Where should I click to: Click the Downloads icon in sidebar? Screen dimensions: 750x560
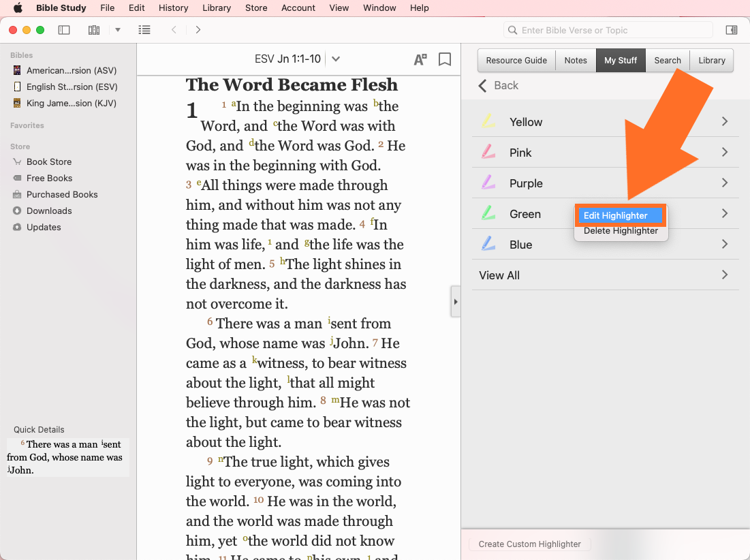(x=17, y=211)
